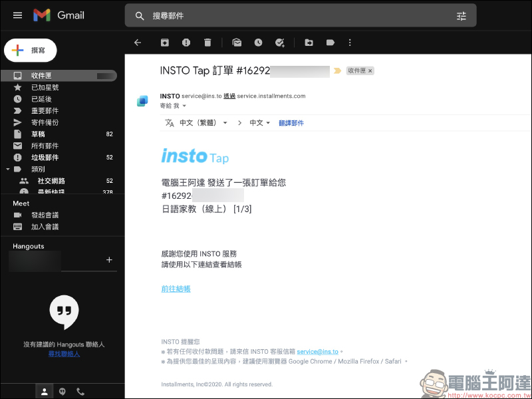The height and width of the screenshot is (399, 532).
Task: Collapse the 類別 categories section
Action: pos(7,169)
